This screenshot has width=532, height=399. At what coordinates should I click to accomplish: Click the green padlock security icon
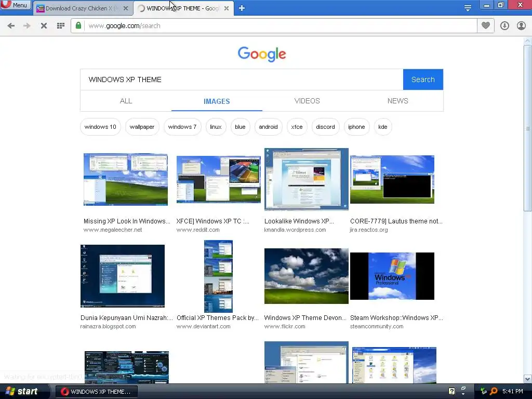click(78, 26)
